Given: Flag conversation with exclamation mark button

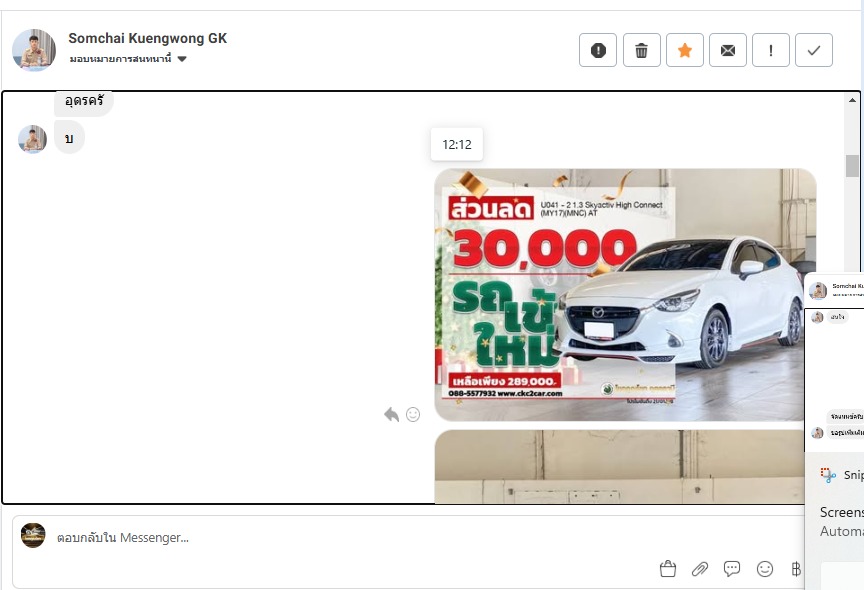Looking at the screenshot, I should coord(770,50).
